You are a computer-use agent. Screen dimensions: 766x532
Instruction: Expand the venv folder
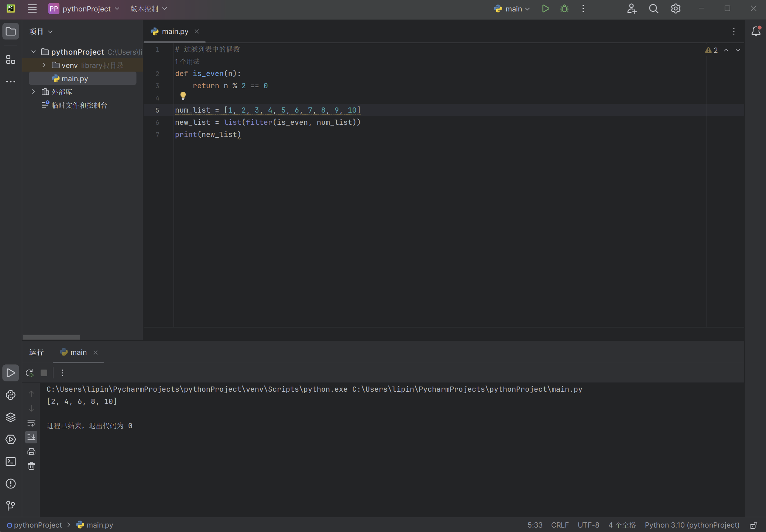click(44, 65)
